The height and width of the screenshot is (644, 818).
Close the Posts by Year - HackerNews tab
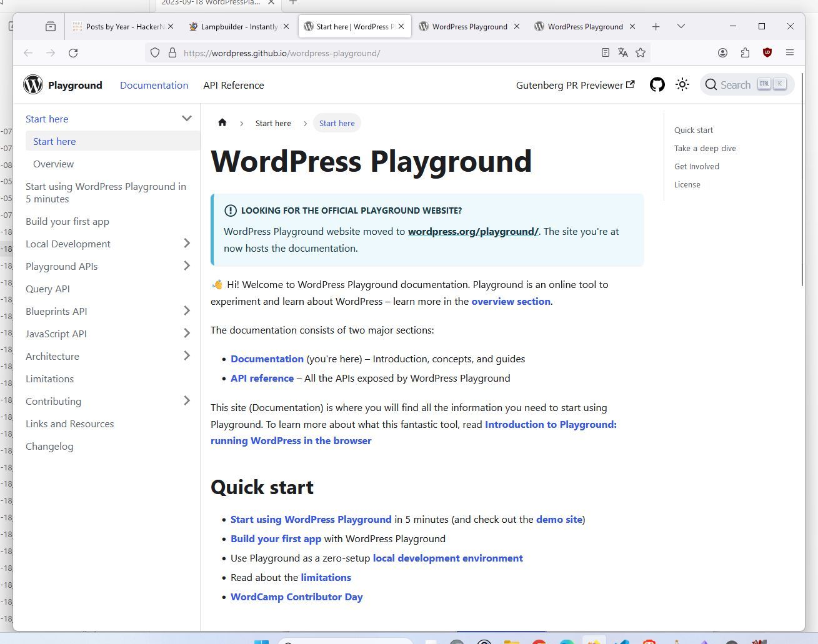[171, 26]
